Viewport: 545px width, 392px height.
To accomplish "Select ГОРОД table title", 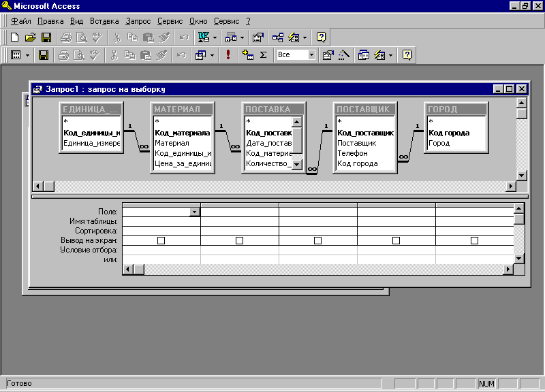I will (456, 110).
